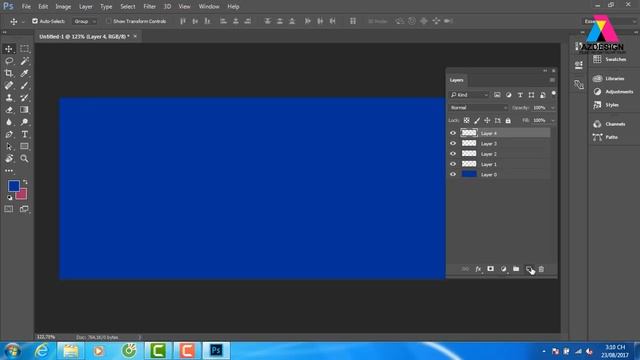Viewport: 640px width, 360px height.
Task: Select the Horizontal Type tool
Action: coord(24,134)
